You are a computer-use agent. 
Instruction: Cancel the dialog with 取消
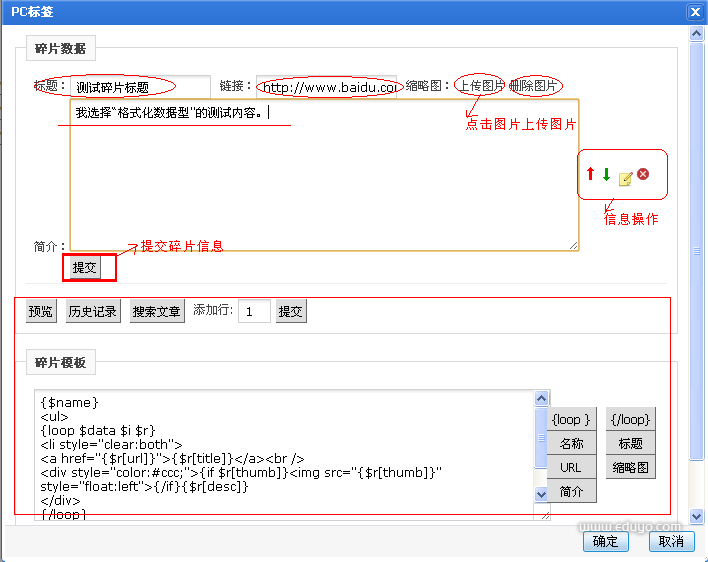[670, 541]
